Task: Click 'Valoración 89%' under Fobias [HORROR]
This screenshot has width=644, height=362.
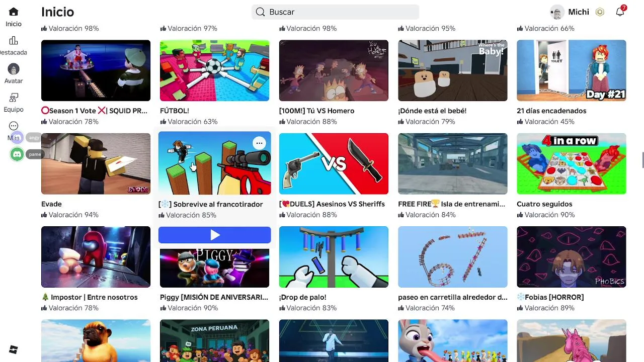Action: point(545,308)
